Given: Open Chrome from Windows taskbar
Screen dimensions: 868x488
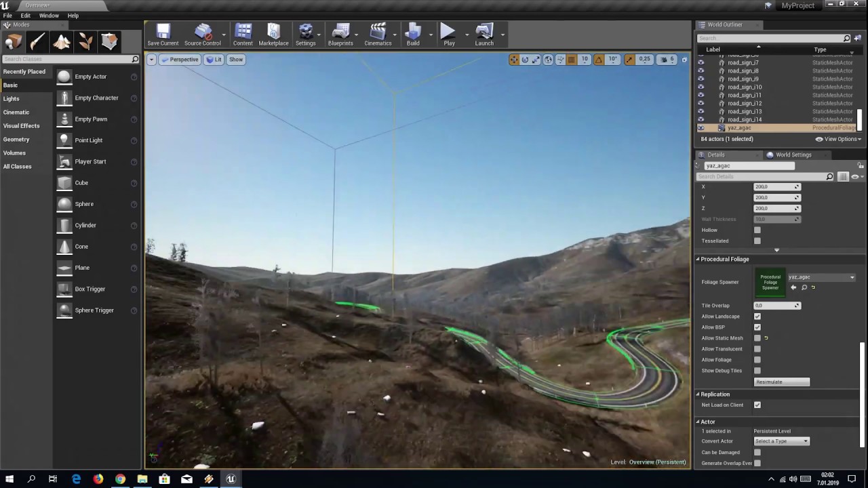Looking at the screenshot, I should tap(120, 479).
